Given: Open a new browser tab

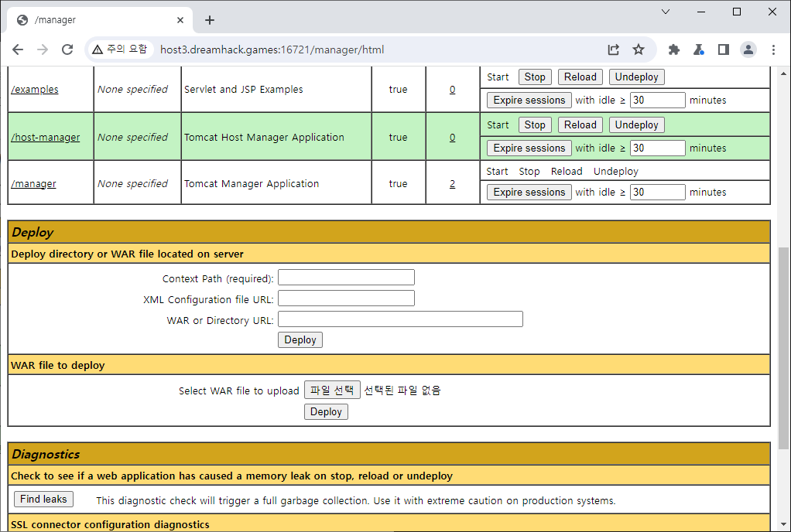Looking at the screenshot, I should pos(210,20).
